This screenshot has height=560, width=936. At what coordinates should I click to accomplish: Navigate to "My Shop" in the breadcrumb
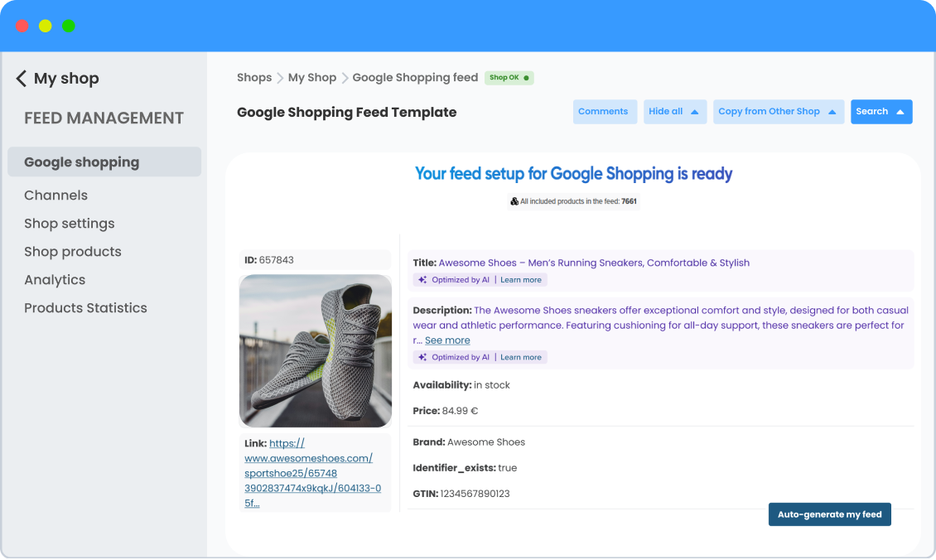pos(312,77)
